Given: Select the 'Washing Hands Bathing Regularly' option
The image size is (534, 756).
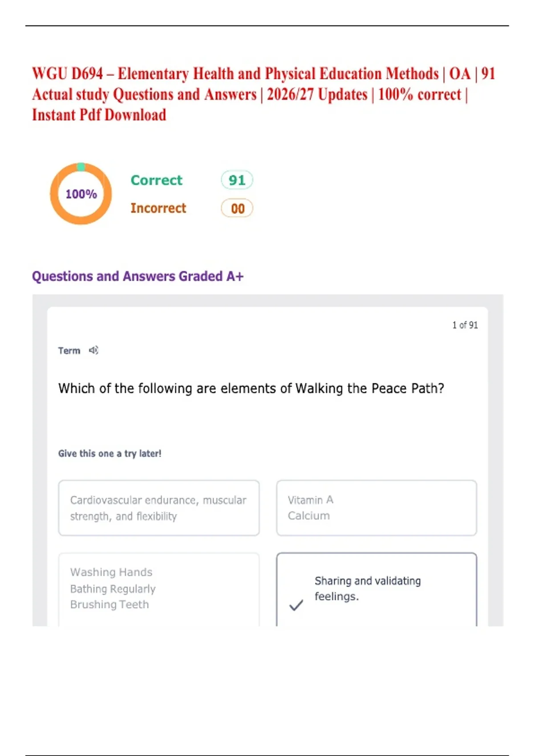Looking at the screenshot, I should (159, 589).
